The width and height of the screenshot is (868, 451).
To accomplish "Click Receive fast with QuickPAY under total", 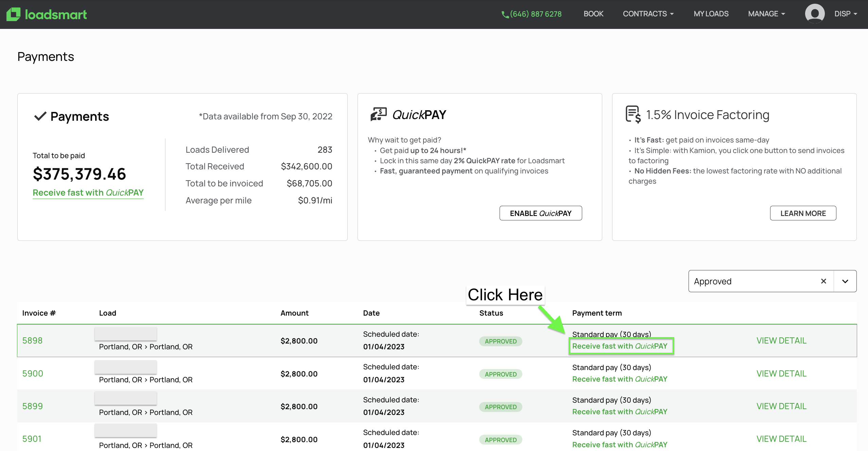I will click(88, 193).
